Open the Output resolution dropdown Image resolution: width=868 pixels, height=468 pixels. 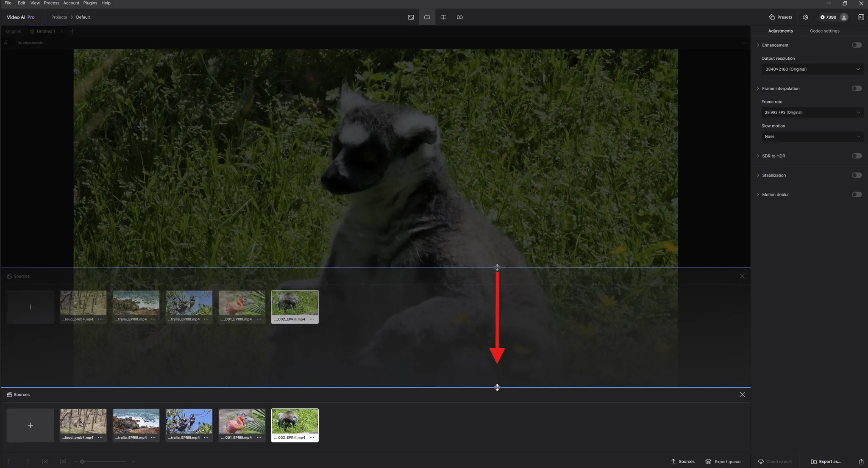click(812, 69)
